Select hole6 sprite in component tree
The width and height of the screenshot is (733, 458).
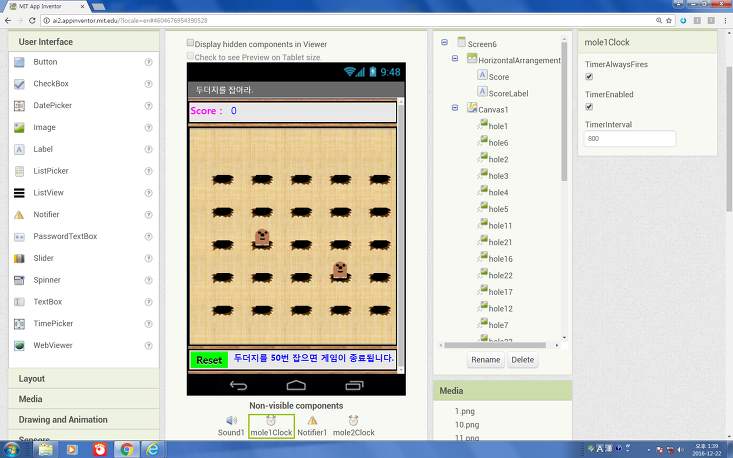click(498, 143)
